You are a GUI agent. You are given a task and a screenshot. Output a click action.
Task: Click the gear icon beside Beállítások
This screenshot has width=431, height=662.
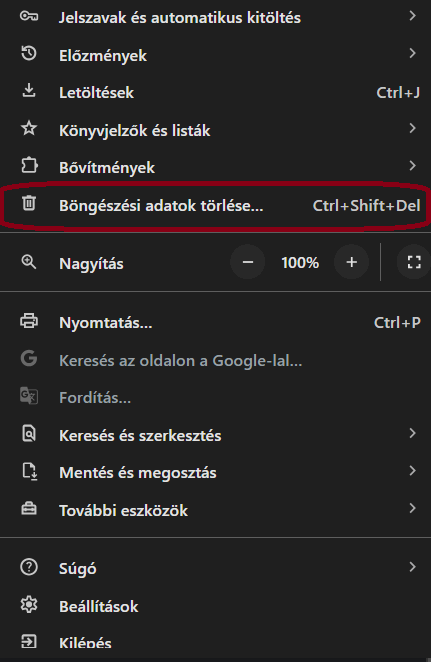(x=29, y=605)
